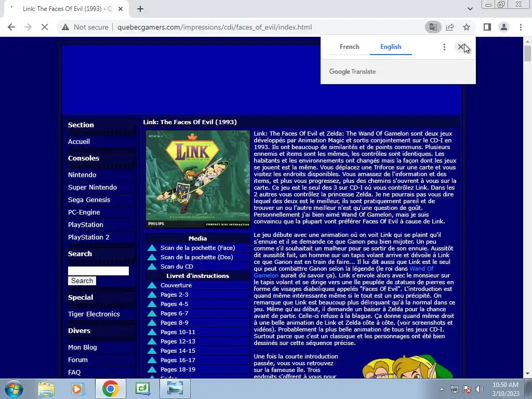Open the FAQ link

[74, 372]
